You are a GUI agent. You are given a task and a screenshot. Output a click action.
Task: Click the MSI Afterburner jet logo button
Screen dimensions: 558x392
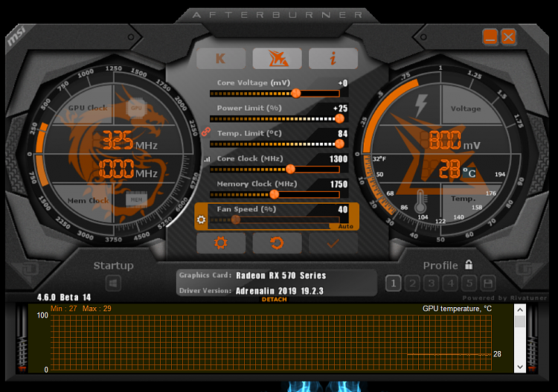click(278, 59)
